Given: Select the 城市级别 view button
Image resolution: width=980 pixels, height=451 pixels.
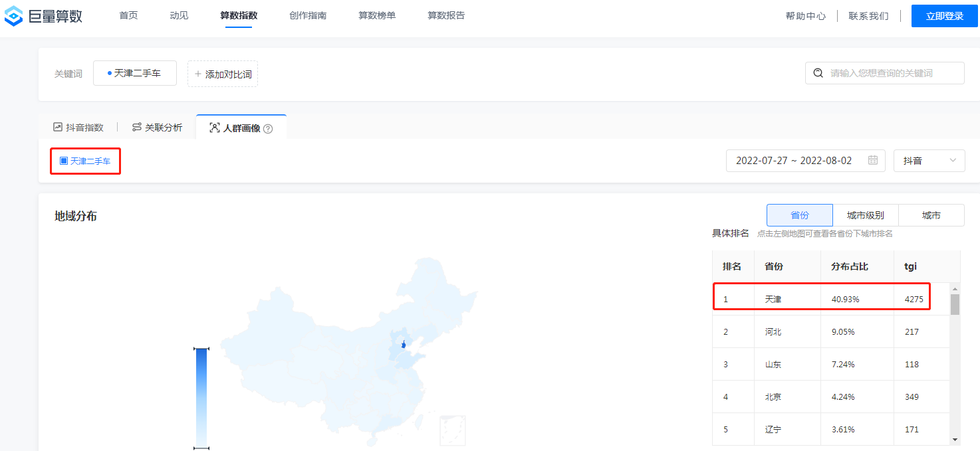Looking at the screenshot, I should (x=866, y=215).
